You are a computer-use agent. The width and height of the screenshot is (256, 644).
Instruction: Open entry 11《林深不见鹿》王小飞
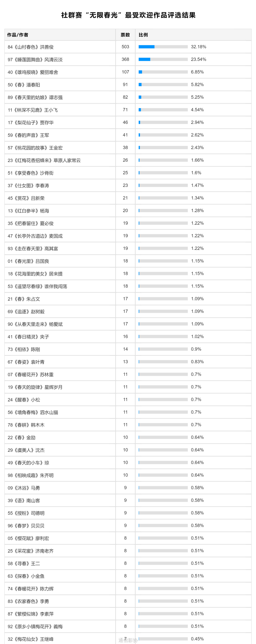pos(33,110)
